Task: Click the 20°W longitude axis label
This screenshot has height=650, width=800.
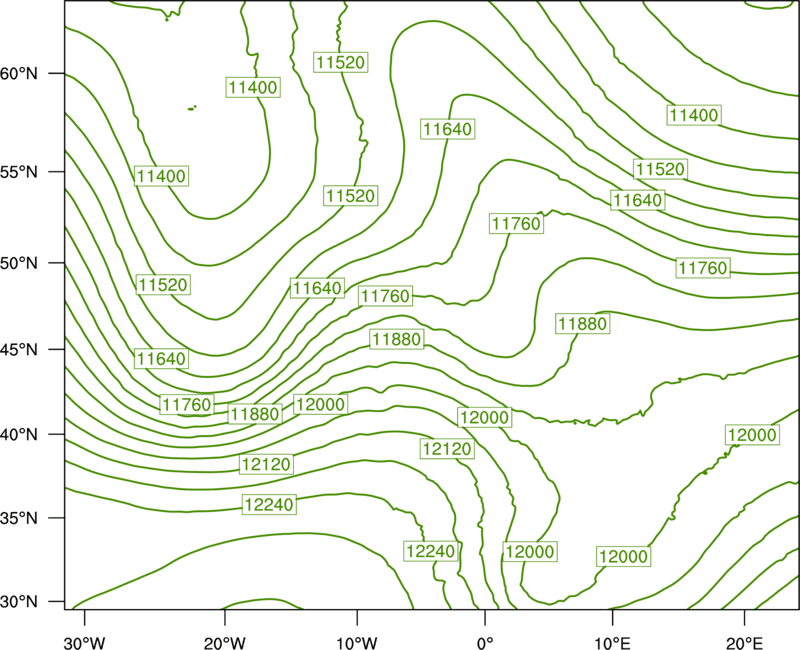Action: pyautogui.click(x=225, y=643)
